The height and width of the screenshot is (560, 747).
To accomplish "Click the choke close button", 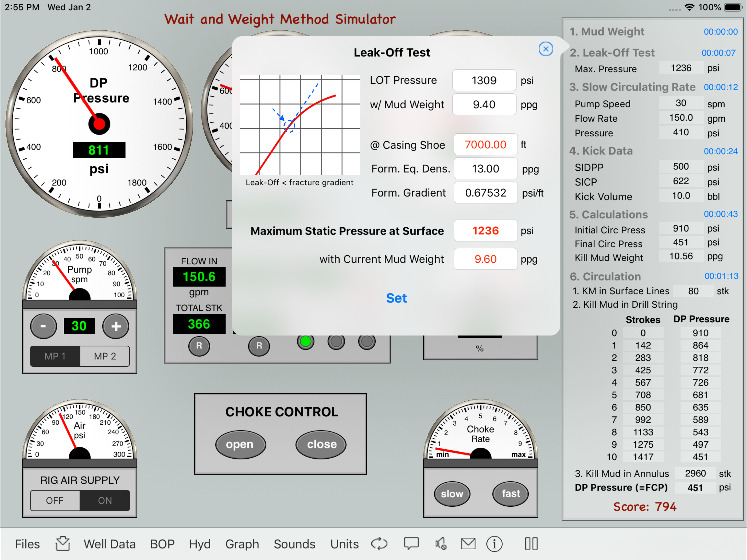I will click(321, 444).
